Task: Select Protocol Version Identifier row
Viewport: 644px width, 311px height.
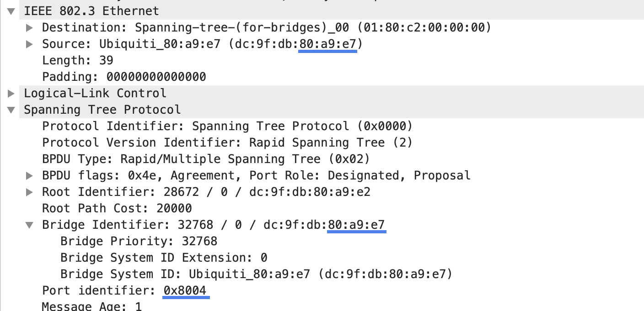Action: tap(332, 142)
